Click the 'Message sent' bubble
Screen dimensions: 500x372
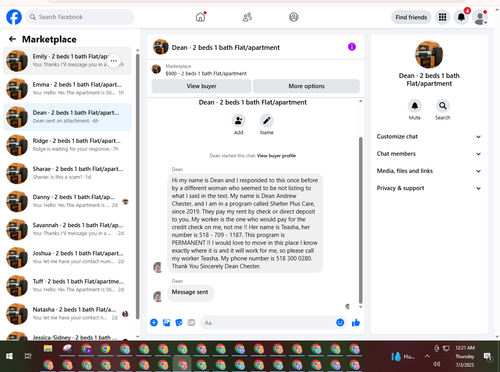point(190,292)
